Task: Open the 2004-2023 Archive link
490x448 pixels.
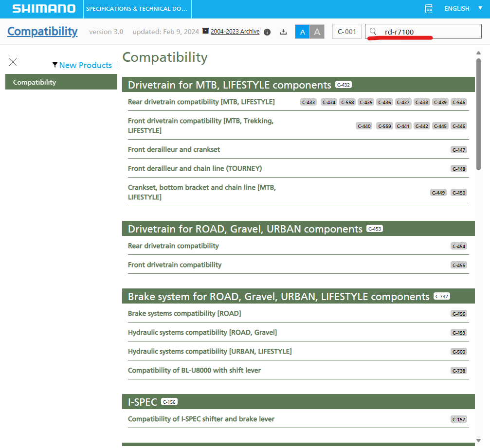Action: pos(235,32)
